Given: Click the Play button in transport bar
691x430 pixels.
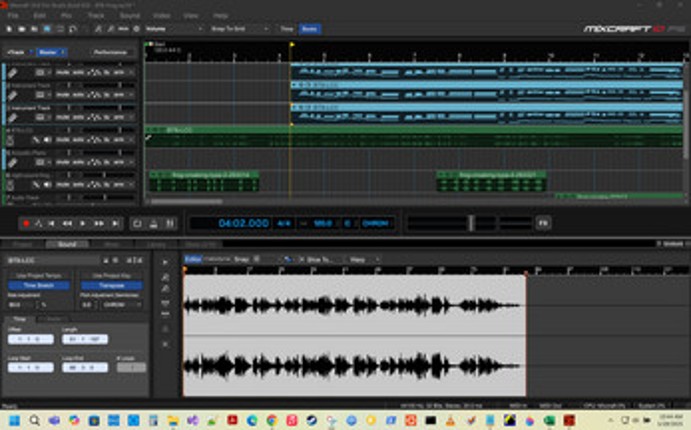Looking at the screenshot, I should 83,223.
